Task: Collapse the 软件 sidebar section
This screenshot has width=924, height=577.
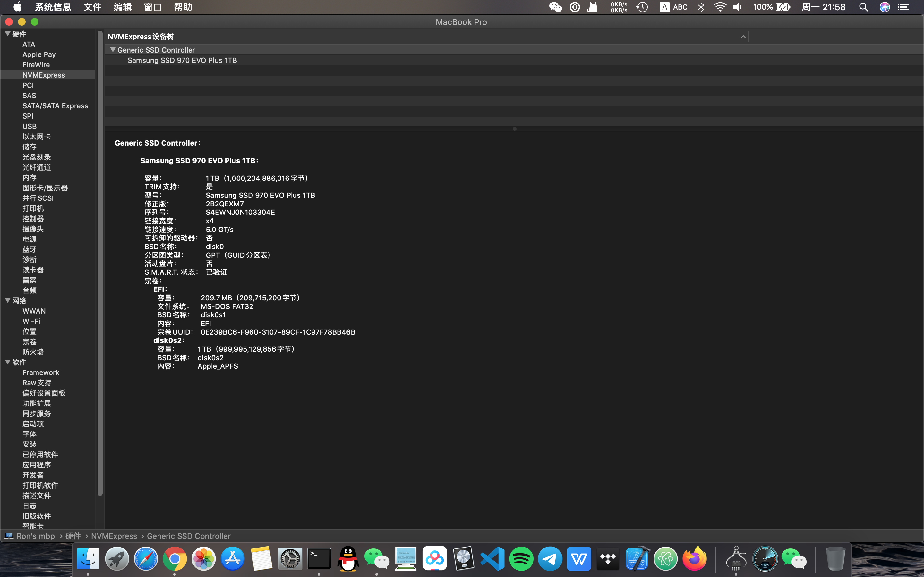Action: pos(7,362)
